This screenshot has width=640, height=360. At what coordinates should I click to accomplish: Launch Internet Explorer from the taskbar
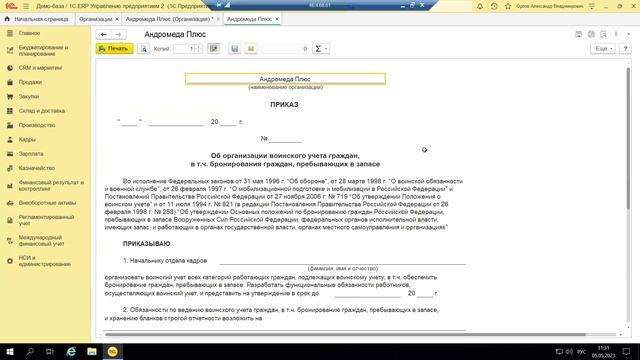[x=71, y=351]
